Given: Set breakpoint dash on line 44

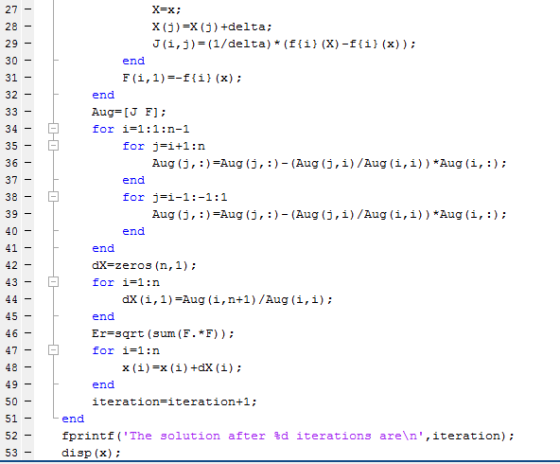Looking at the screenshot, I should pos(28,299).
